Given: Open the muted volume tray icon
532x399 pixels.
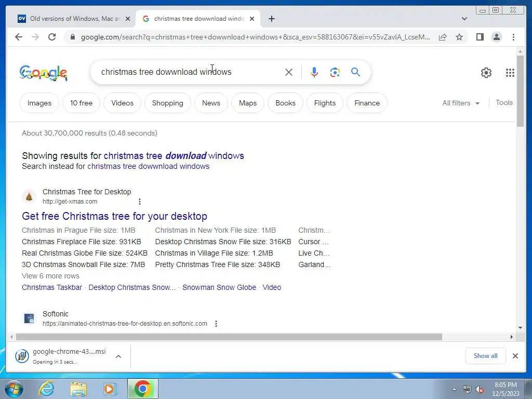Looking at the screenshot, I should point(480,390).
